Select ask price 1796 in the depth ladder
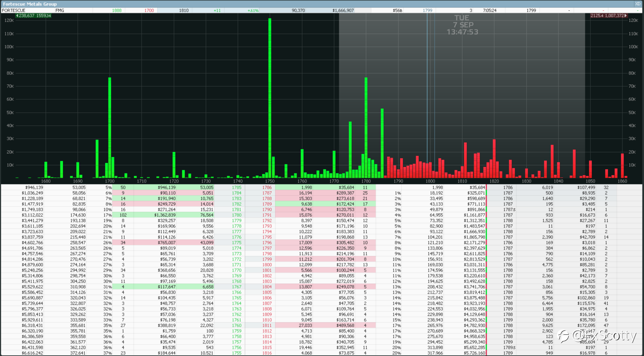The image size is (644, 356). 267,243
